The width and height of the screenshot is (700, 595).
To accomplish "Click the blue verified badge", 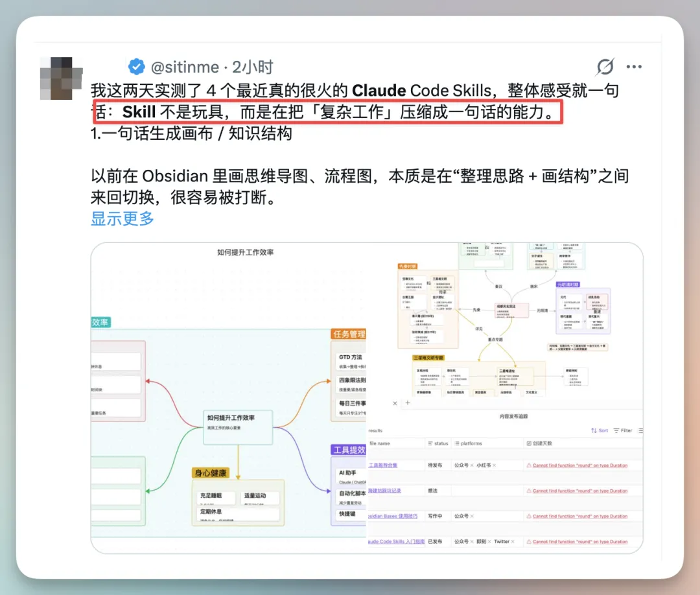I will pos(136,67).
